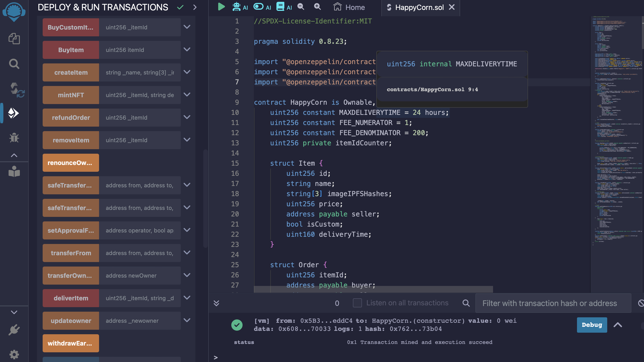
Task: Expand removeItem parameters chevron
Action: [x=187, y=140]
